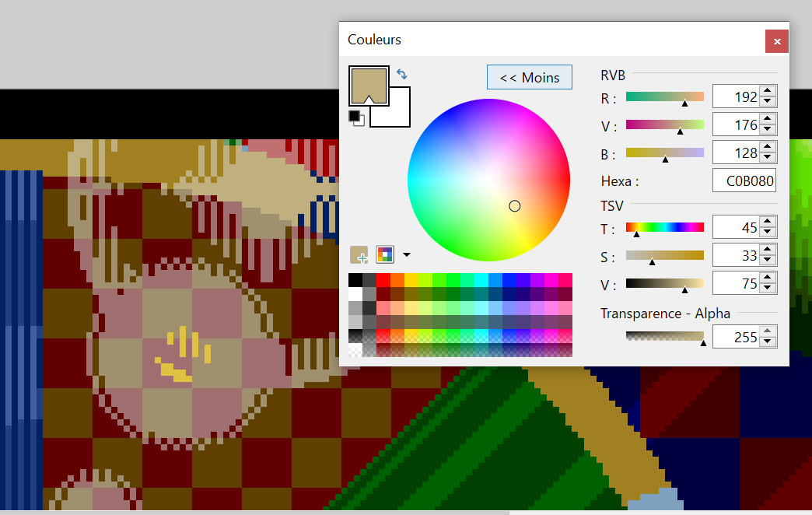
Task: Pick the dark red swatch in second row
Action: point(383,294)
